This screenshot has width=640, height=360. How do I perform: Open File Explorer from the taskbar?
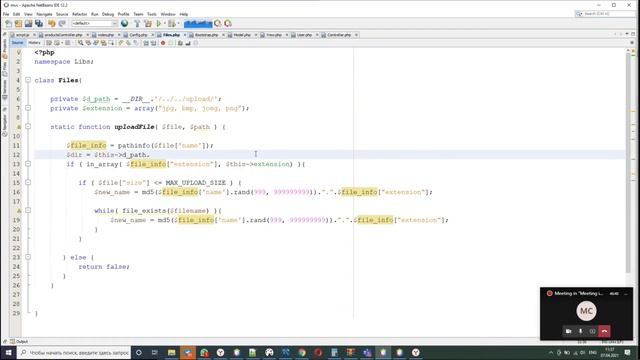(171, 353)
